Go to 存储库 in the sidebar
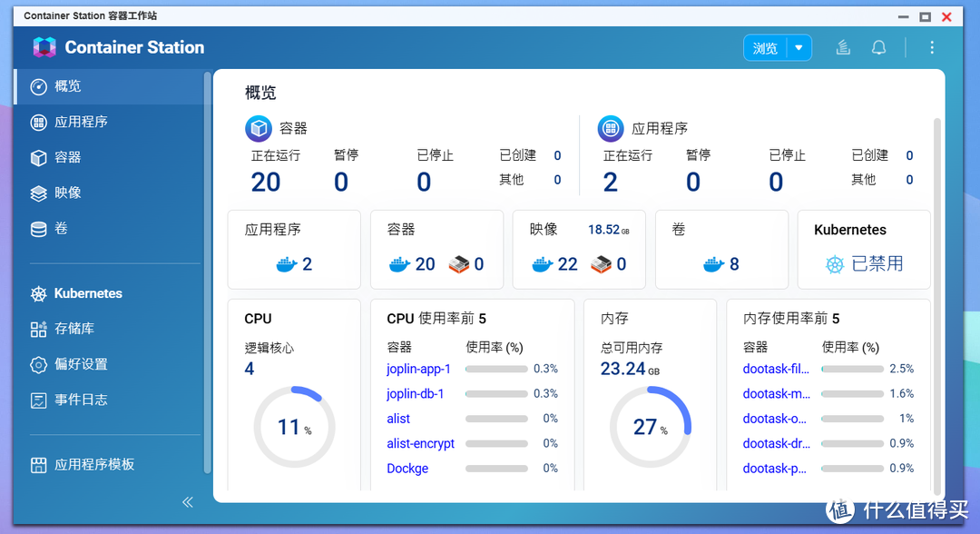This screenshot has height=534, width=980. [x=73, y=329]
